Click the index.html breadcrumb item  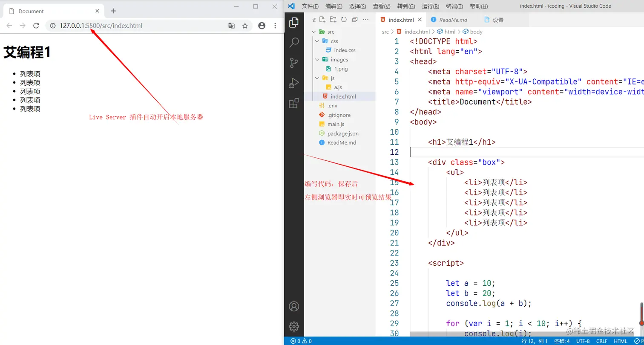413,32
